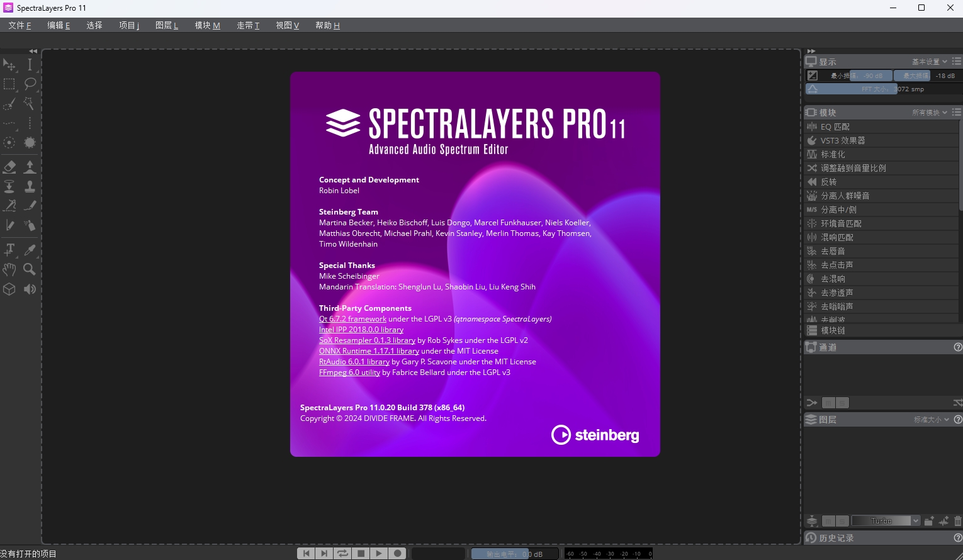Image resolution: width=963 pixels, height=560 pixels.
Task: Select the Rectangular selection tool
Action: 9,84
